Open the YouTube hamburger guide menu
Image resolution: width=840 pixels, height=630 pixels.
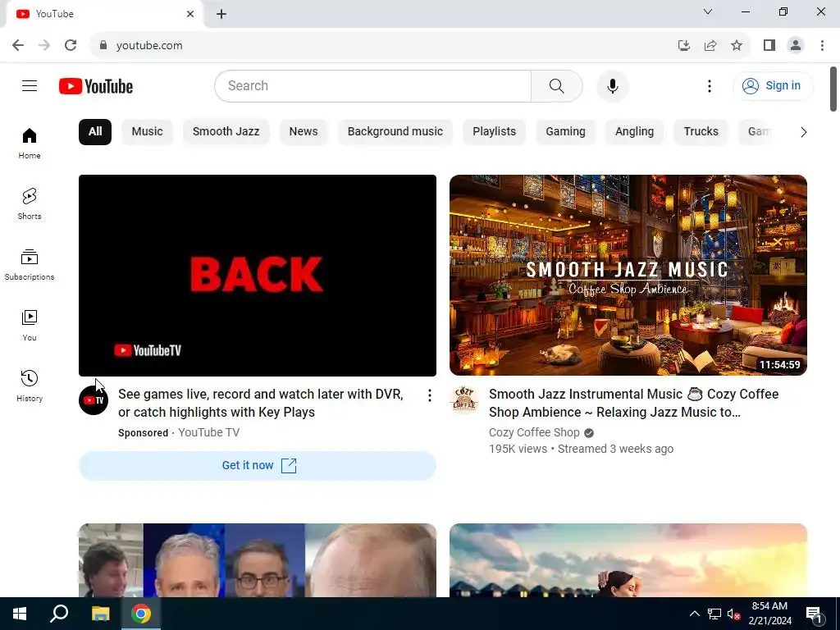(30, 85)
